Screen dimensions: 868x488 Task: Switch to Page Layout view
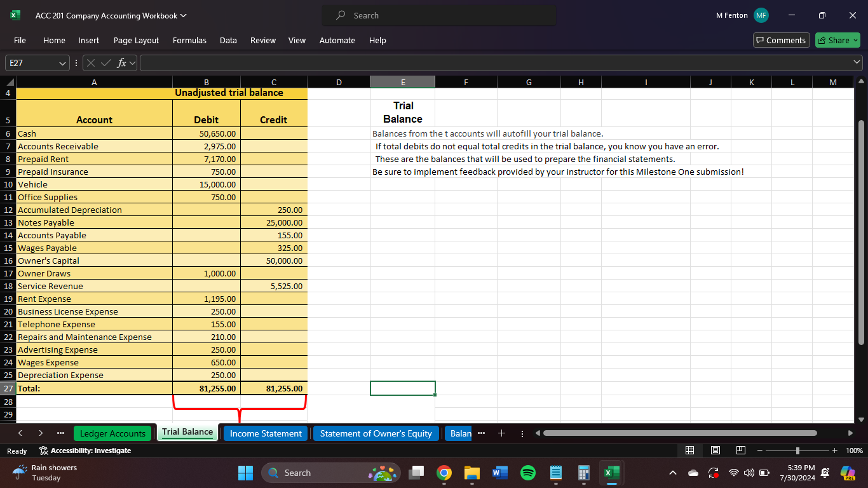pyautogui.click(x=710, y=450)
